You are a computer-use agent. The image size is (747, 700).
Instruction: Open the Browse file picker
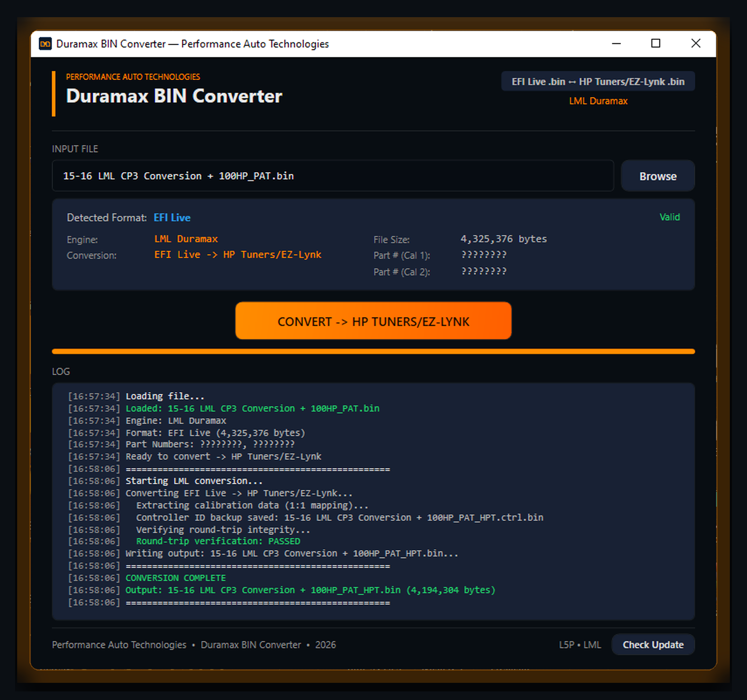point(658,176)
